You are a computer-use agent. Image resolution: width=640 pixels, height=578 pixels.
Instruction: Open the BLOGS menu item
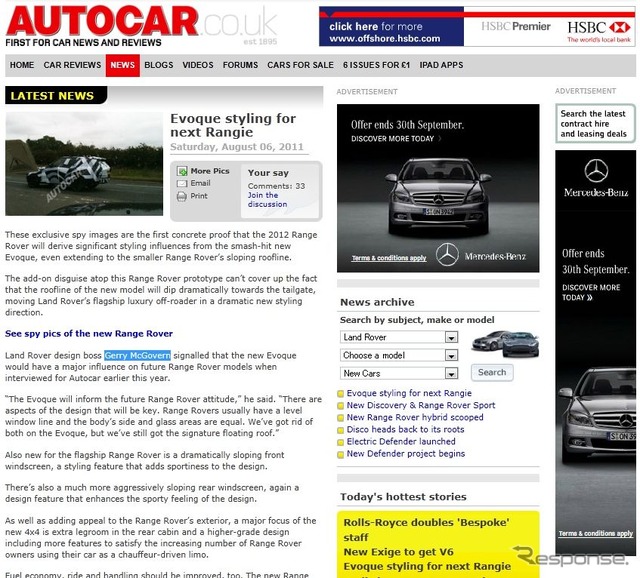(x=159, y=65)
